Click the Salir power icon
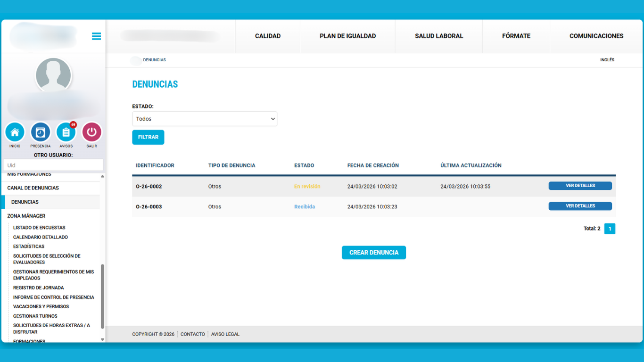Screen dimensions: 644x362 click(91, 132)
